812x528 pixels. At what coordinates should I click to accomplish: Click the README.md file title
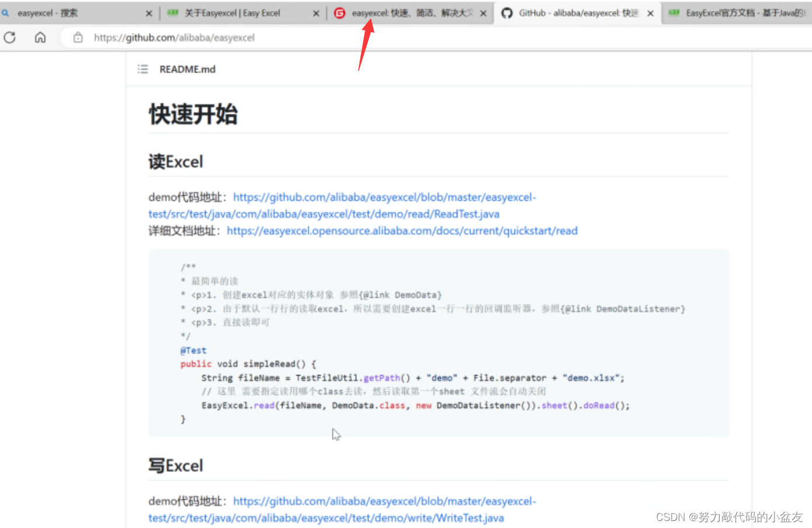pyautogui.click(x=188, y=69)
